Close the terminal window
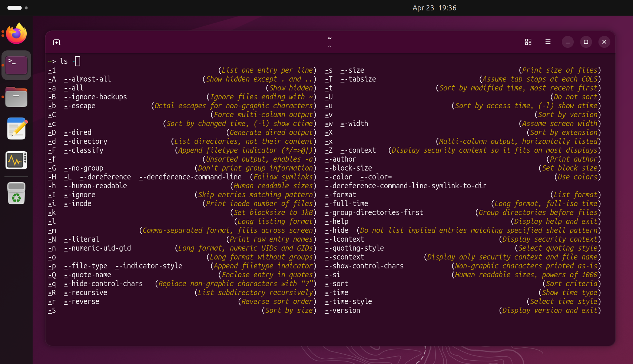The image size is (633, 364). pos(604,42)
